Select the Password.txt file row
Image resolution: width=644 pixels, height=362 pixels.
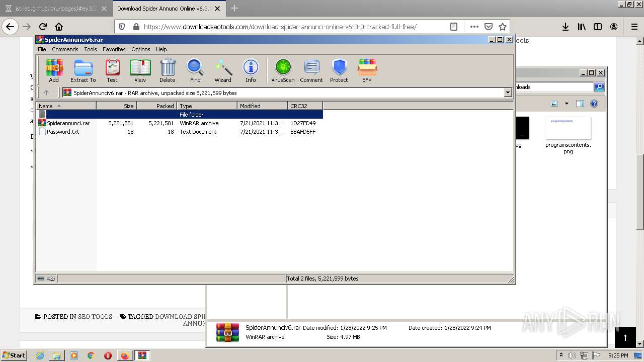point(180,132)
